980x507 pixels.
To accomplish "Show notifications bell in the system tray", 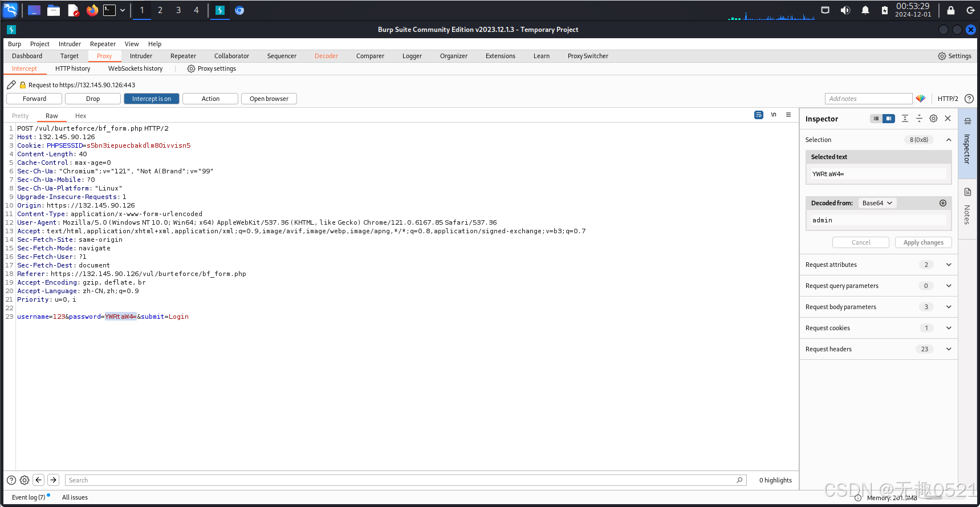I will click(x=865, y=10).
